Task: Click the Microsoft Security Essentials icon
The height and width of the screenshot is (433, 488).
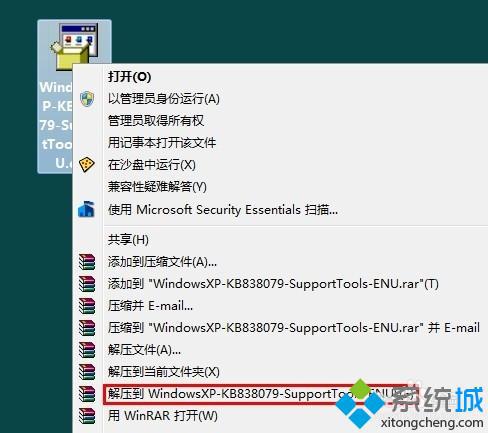Action: (x=86, y=209)
